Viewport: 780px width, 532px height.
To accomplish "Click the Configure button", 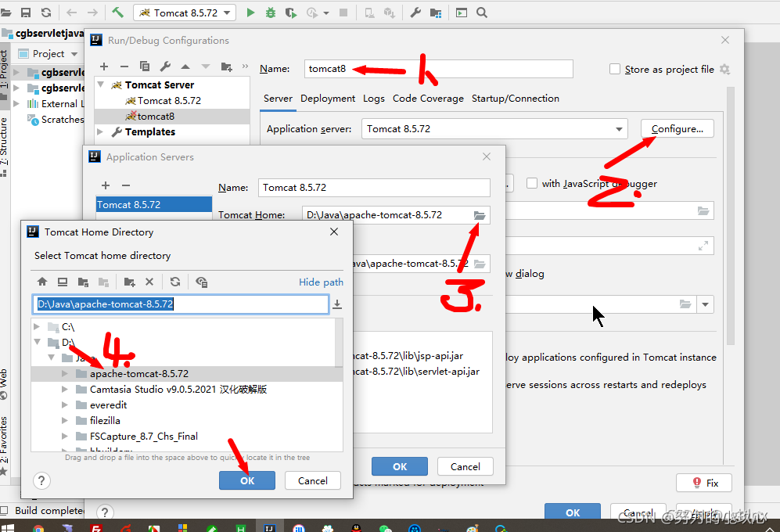I will coord(677,128).
